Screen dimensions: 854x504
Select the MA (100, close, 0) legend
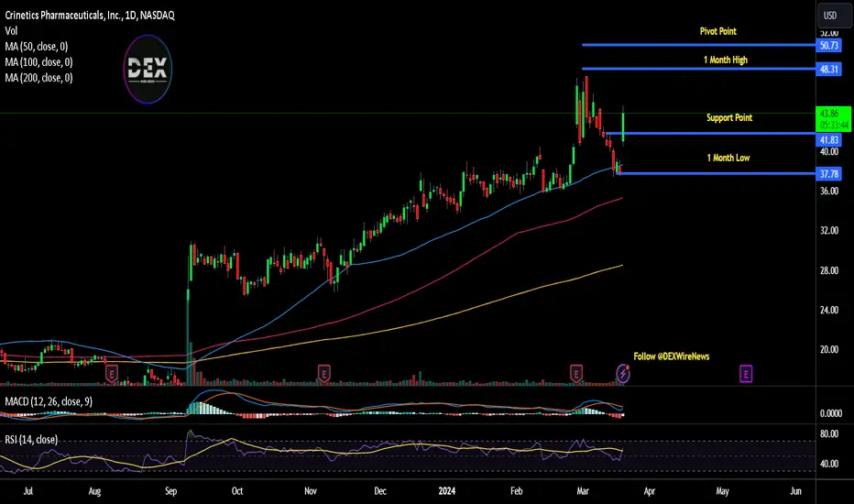tap(38, 62)
